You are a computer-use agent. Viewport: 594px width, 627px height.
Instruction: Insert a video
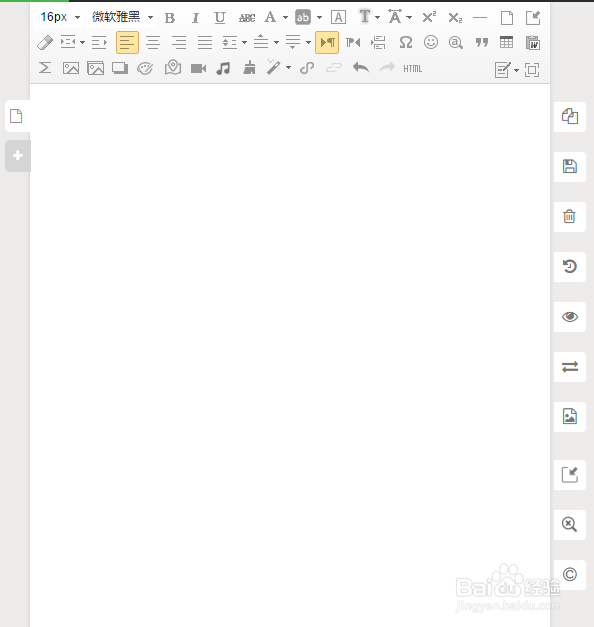click(198, 68)
